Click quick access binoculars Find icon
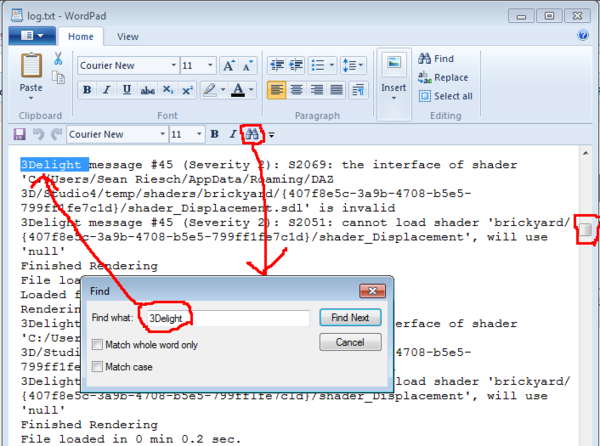Image resolution: width=600 pixels, height=446 pixels. tap(252, 134)
